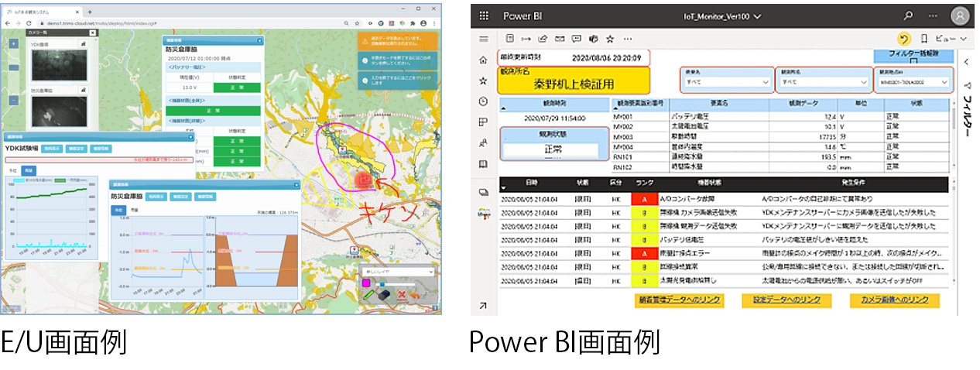
Task: Switch to 水位 tab in YDK試験場 panel
Action: (x=12, y=170)
